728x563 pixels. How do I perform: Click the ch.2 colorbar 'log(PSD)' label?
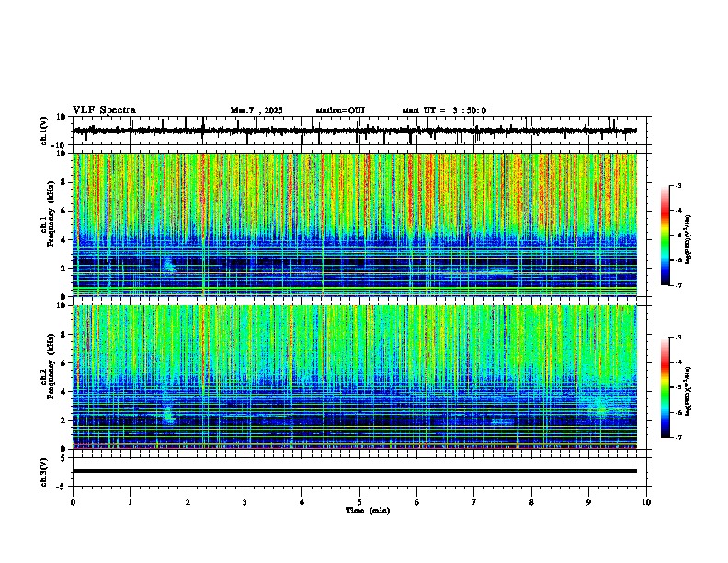pyautogui.click(x=688, y=392)
